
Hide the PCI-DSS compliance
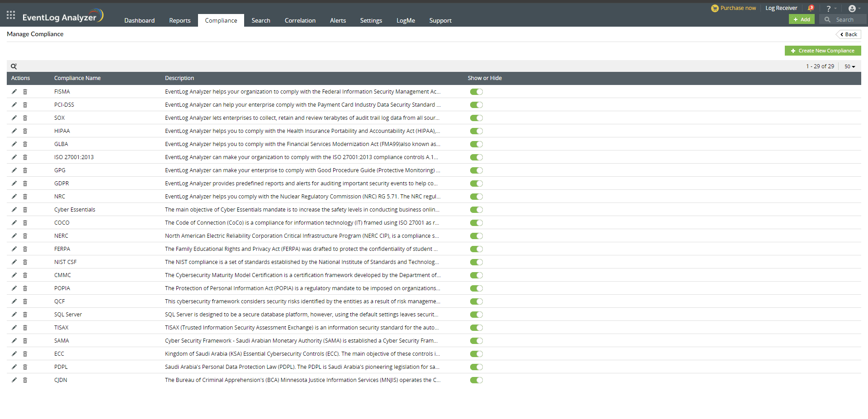(x=476, y=105)
